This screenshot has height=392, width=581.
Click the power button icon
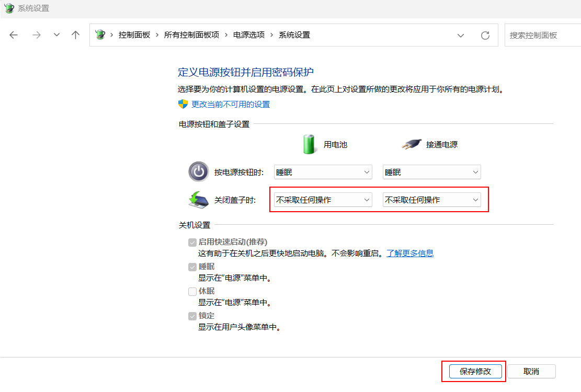pyautogui.click(x=198, y=172)
